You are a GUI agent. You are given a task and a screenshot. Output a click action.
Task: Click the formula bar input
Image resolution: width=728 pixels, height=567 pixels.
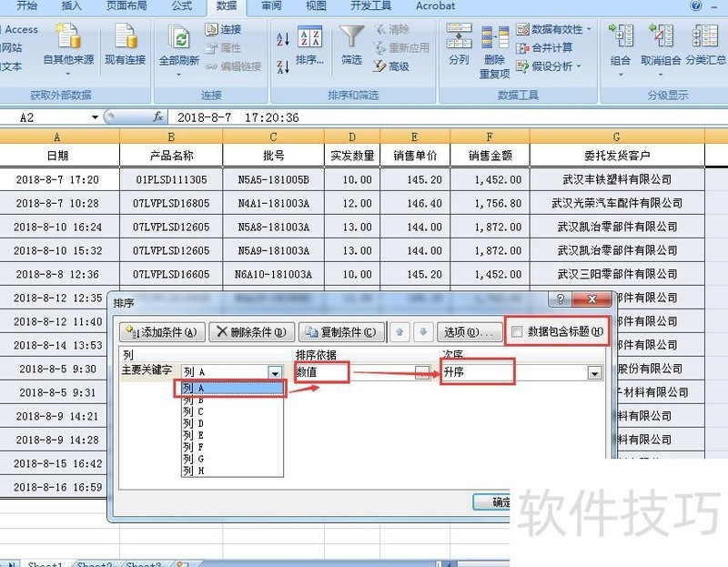[446, 117]
